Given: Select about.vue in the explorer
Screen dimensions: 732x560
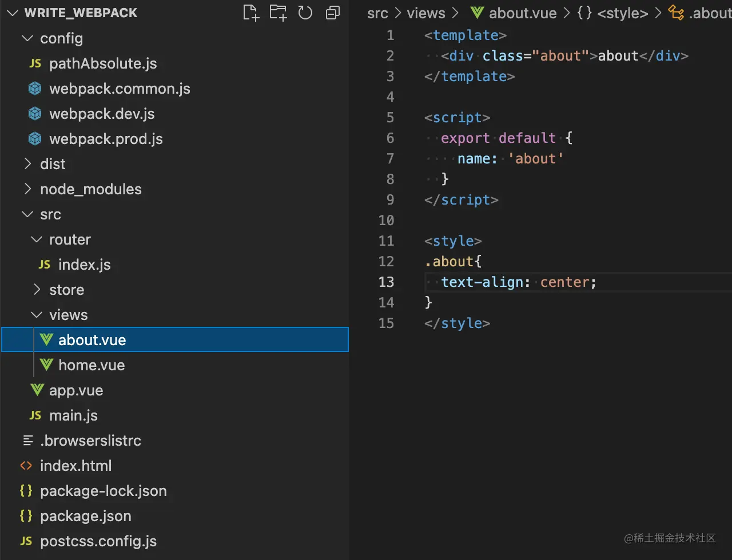Looking at the screenshot, I should coord(174,339).
